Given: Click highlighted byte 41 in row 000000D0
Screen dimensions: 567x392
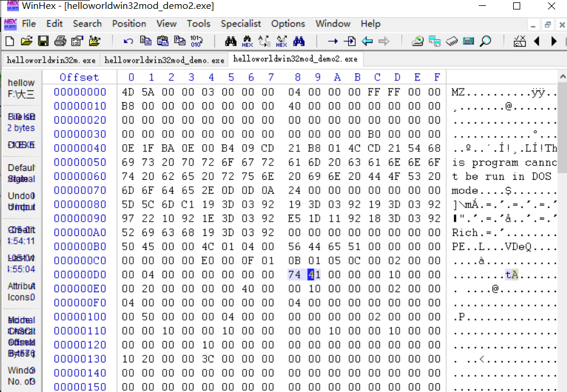Looking at the screenshot, I should pos(314,274).
